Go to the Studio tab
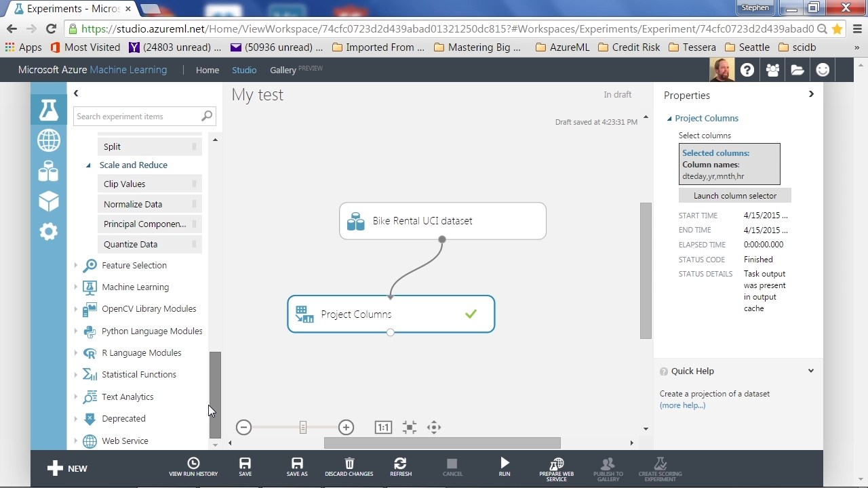 click(x=244, y=70)
